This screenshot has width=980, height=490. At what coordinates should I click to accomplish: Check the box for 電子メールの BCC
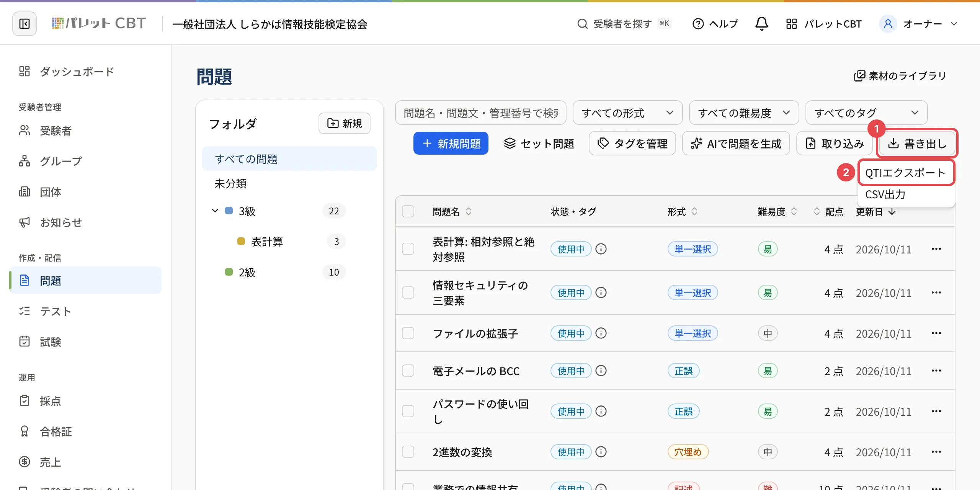[x=408, y=371]
